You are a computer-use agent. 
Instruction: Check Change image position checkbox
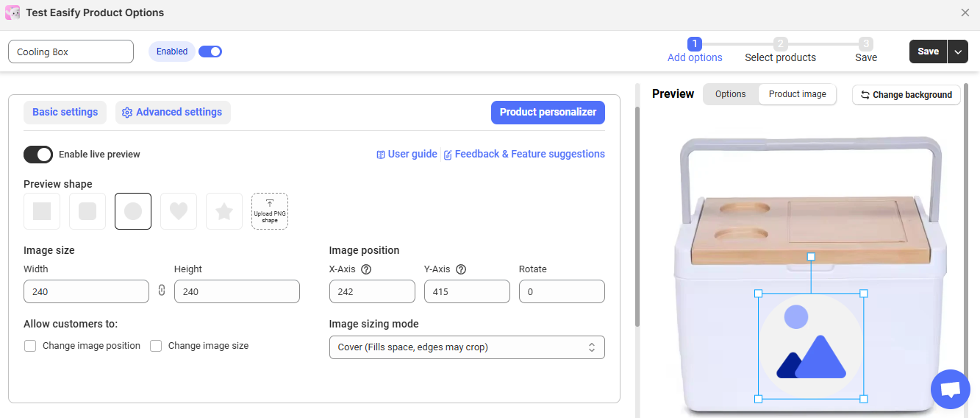[30, 346]
